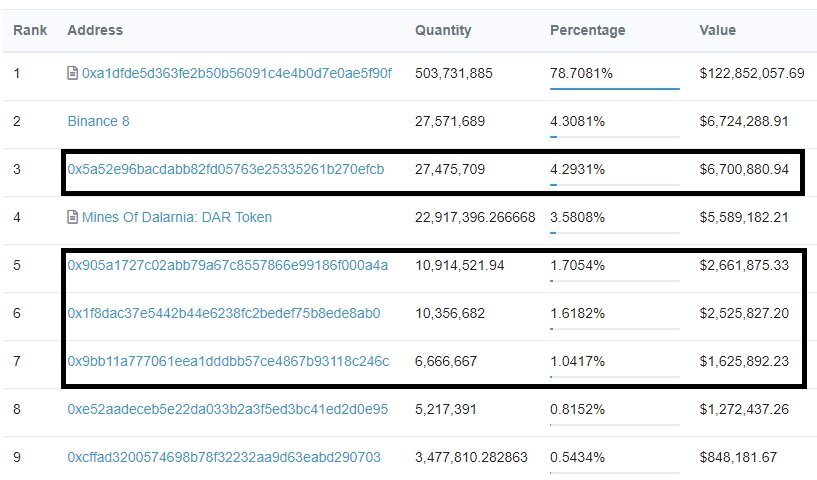Click the $122,852,057.69 value cell

[752, 74]
